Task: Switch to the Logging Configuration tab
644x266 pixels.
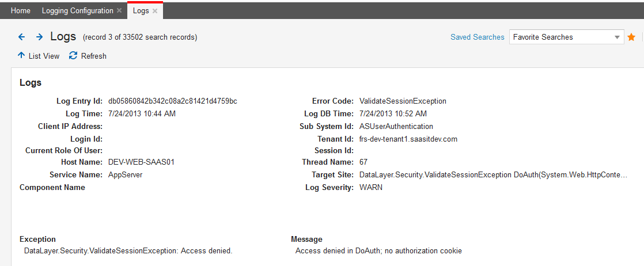Action: (x=78, y=11)
